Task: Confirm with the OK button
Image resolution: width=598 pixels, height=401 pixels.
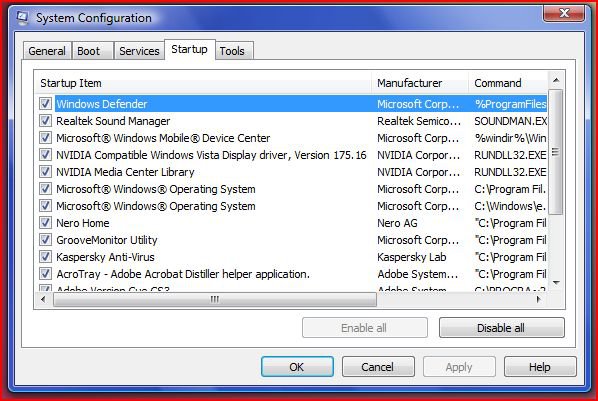Action: point(297,367)
